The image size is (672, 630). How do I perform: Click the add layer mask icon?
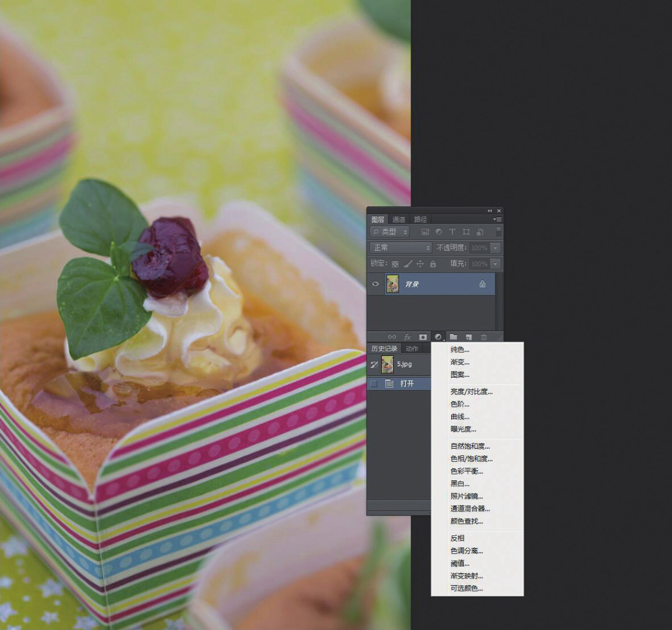coord(422,337)
